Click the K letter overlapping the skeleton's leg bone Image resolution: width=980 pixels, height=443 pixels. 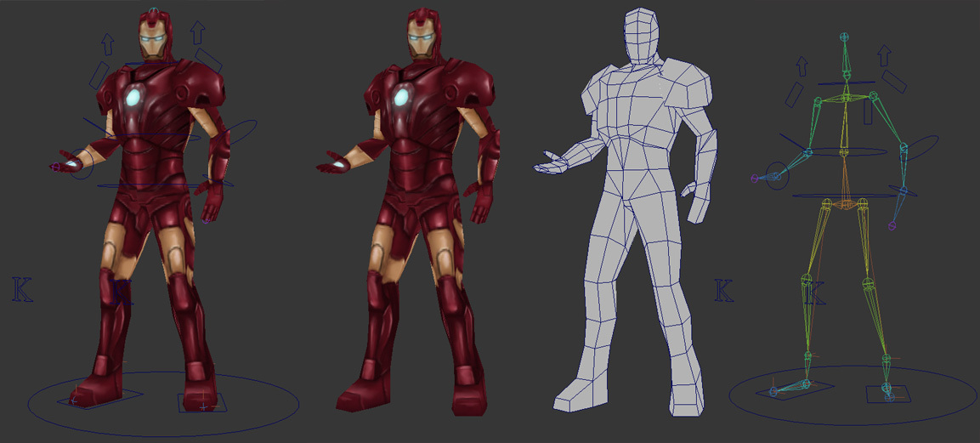click(816, 293)
